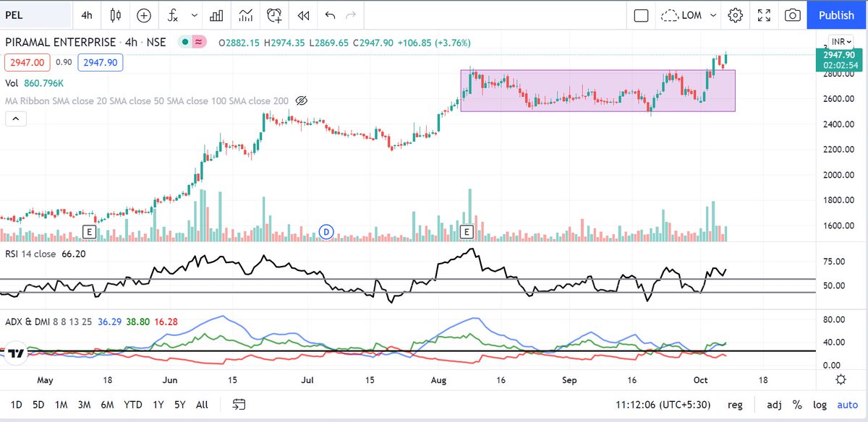Open the compare symbol plus icon

pos(143,14)
